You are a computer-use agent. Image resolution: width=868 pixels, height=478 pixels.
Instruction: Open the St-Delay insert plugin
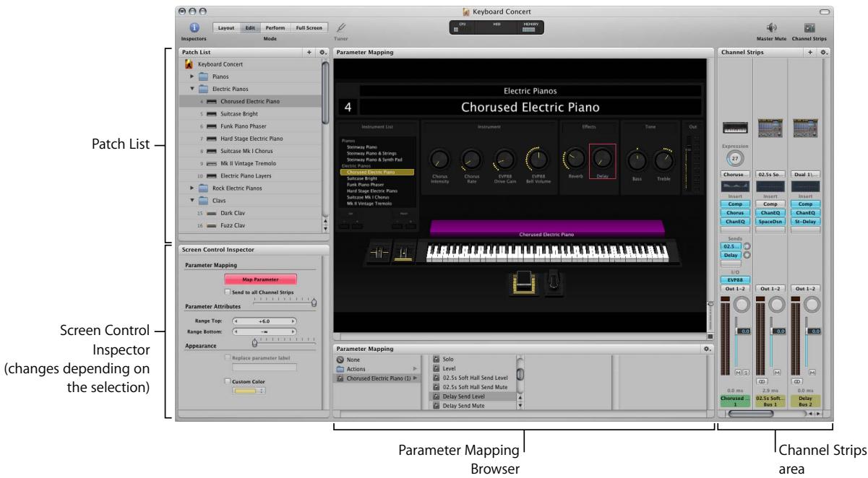point(805,220)
